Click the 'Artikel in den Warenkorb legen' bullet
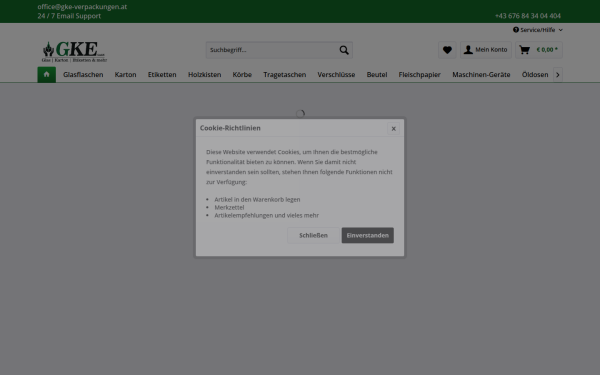This screenshot has width=600, height=375. click(x=257, y=199)
